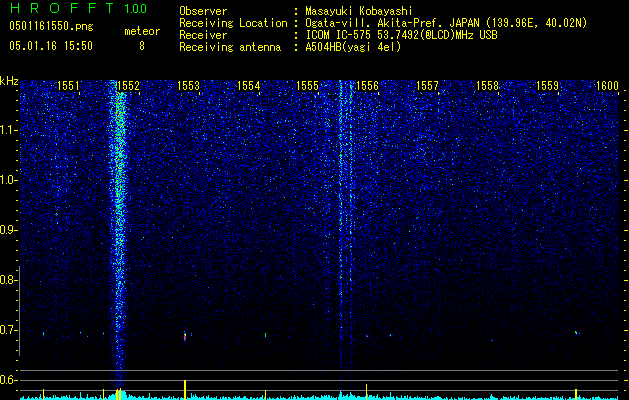The width and height of the screenshot is (629, 400).
Task: Click the 1552 time axis label
Action: (x=128, y=85)
